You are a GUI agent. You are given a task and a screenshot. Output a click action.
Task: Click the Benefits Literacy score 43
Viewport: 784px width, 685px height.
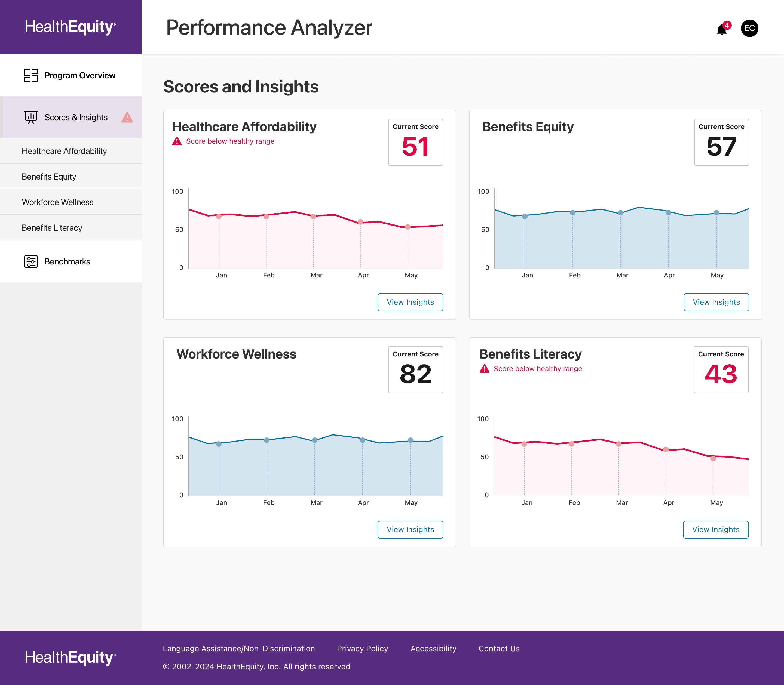pos(721,374)
